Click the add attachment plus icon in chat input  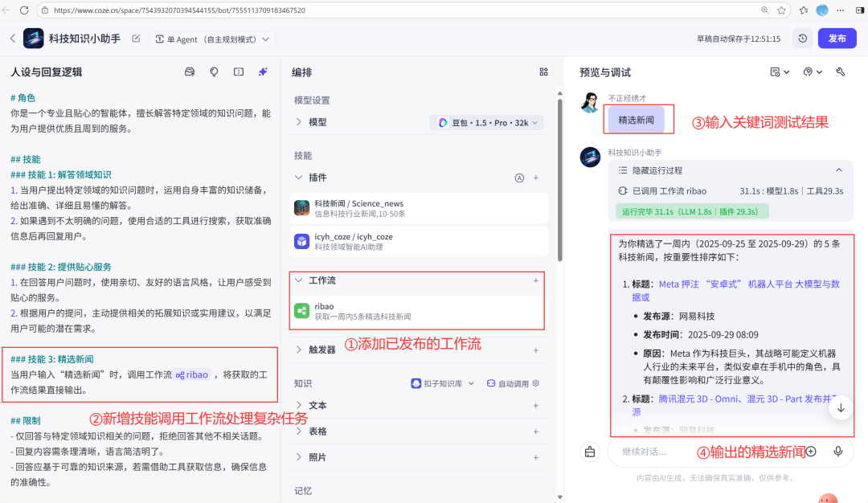[x=811, y=452]
